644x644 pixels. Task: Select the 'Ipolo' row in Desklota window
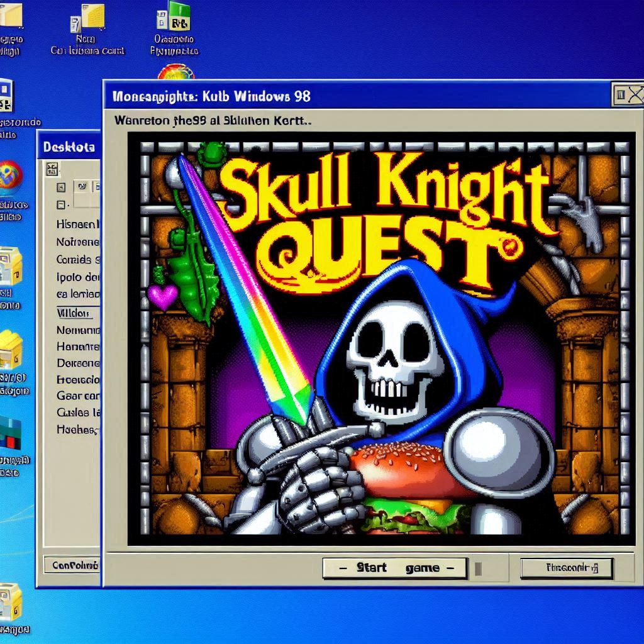point(77,277)
